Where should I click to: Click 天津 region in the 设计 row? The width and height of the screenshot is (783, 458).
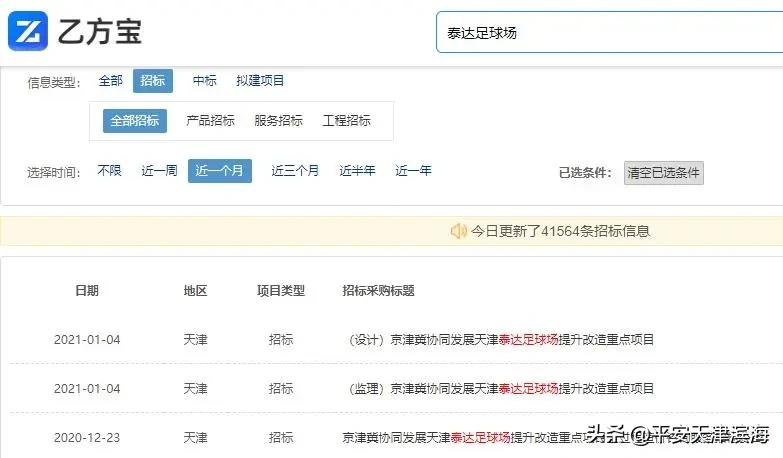coord(195,340)
